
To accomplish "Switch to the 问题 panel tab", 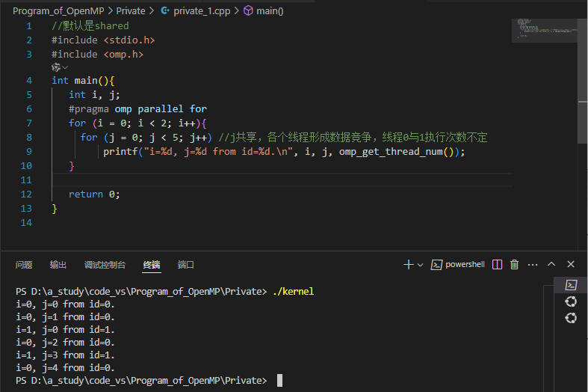I will point(24,265).
